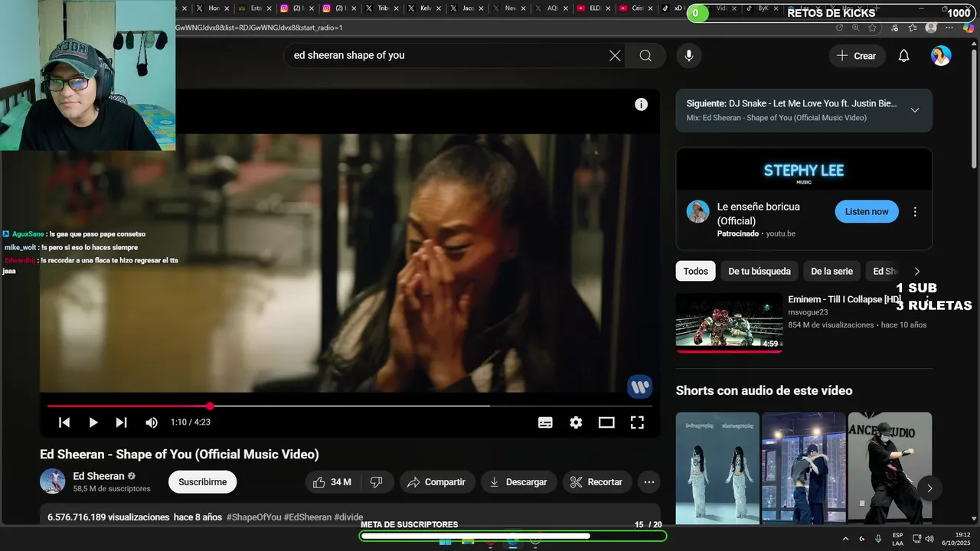The height and width of the screenshot is (551, 980).
Task: Skip to previous video in player
Action: [x=64, y=422]
